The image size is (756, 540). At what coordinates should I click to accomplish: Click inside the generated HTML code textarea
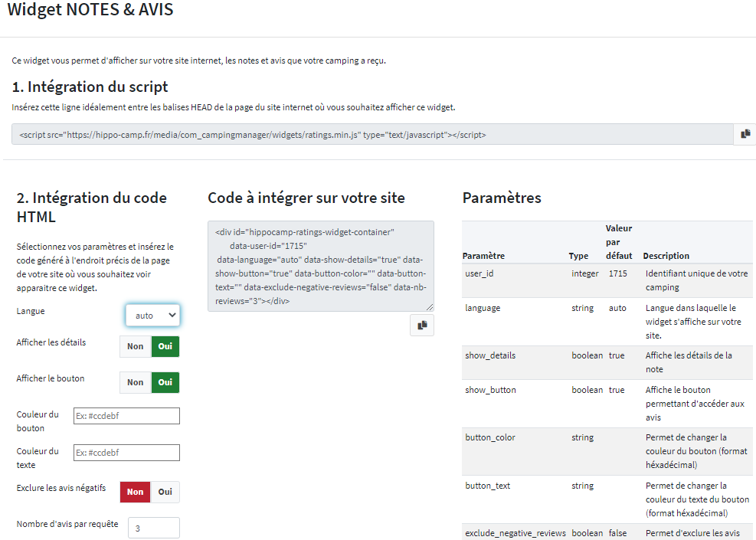(x=320, y=266)
